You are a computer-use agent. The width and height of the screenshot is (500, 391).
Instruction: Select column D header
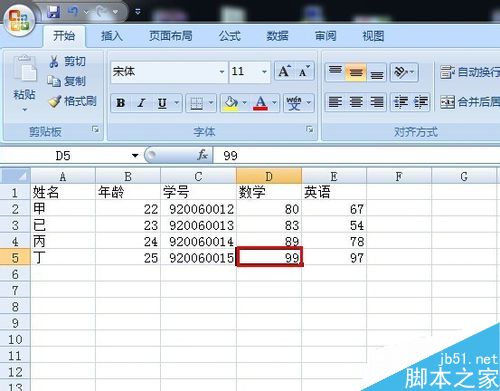(x=269, y=176)
